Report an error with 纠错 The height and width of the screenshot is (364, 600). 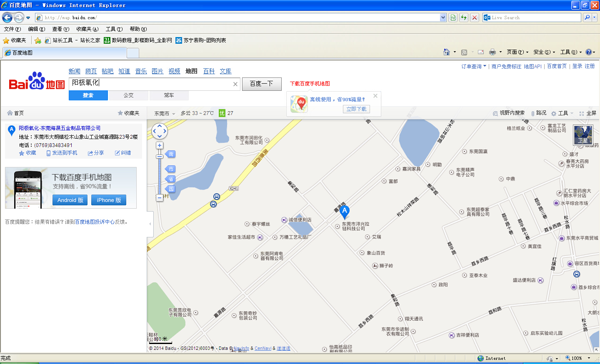[123, 153]
